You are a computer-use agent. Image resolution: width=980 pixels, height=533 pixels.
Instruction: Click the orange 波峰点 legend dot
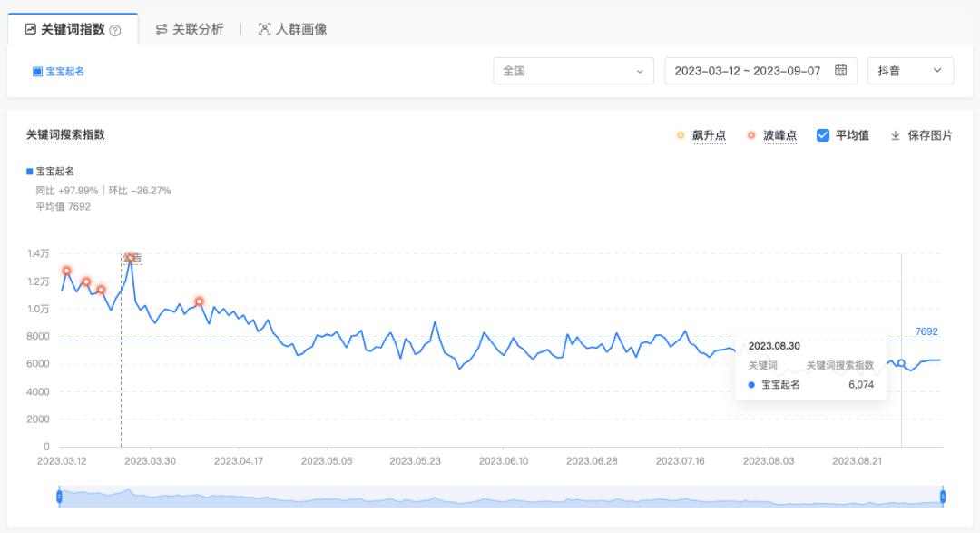click(x=750, y=134)
